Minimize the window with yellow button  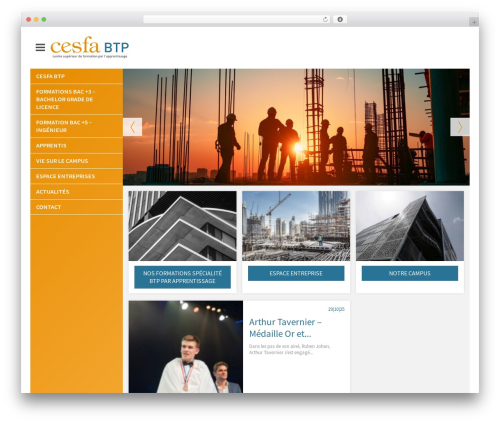click(x=36, y=20)
